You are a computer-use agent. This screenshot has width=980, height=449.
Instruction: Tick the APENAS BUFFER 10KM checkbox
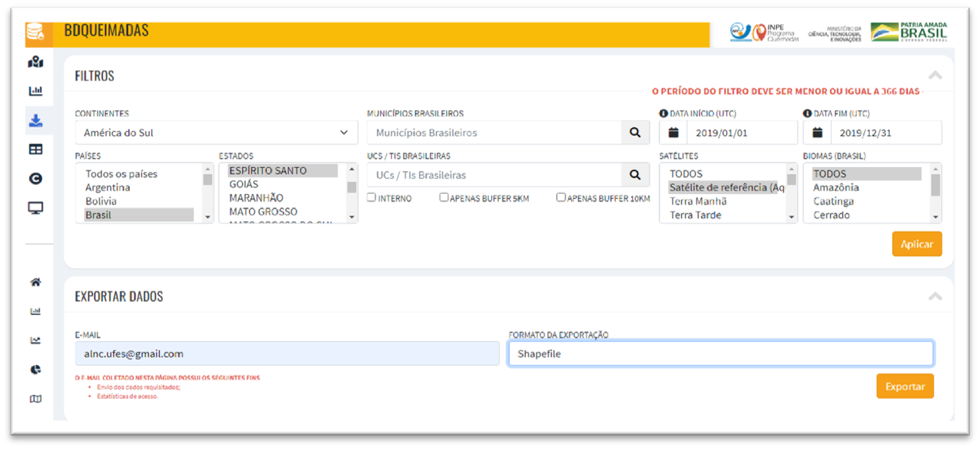[561, 198]
